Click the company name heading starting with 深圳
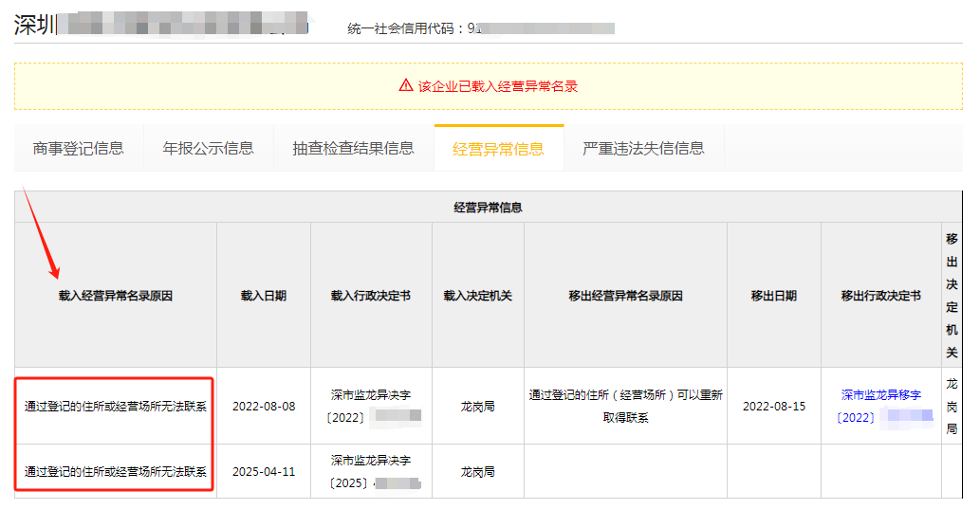 tap(161, 25)
